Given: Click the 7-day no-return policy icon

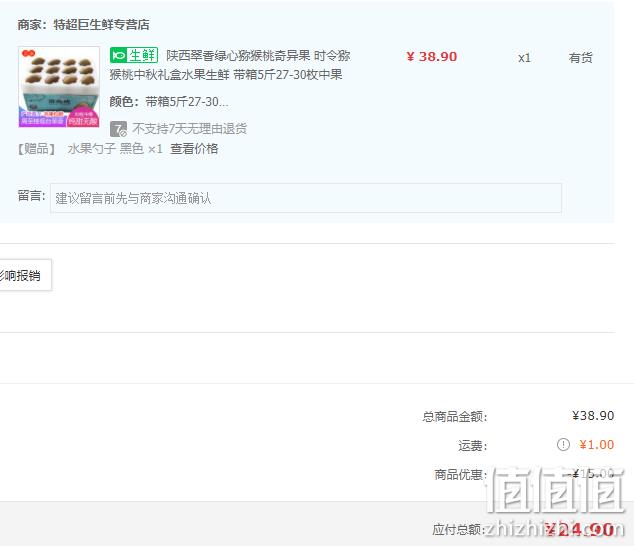Looking at the screenshot, I should [x=118, y=129].
